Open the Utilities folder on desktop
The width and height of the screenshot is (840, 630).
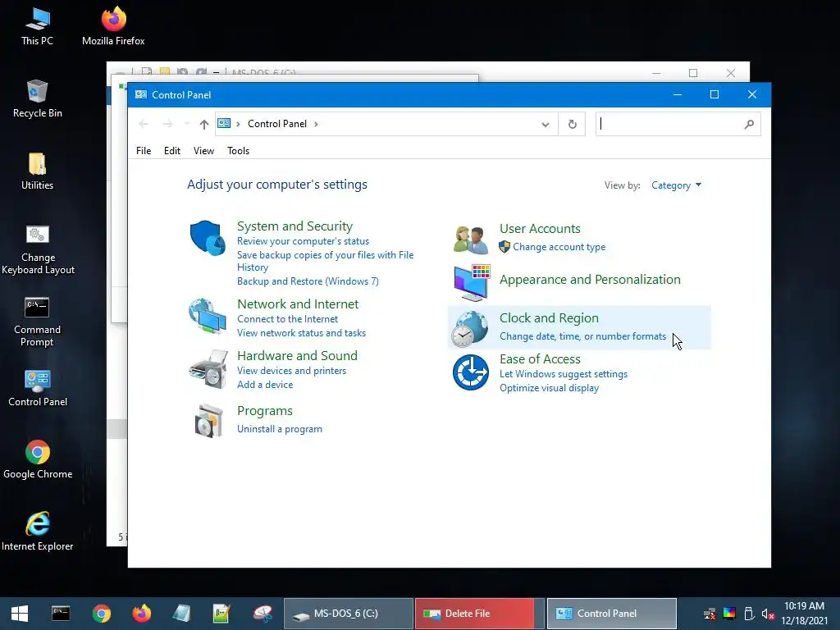(37, 171)
